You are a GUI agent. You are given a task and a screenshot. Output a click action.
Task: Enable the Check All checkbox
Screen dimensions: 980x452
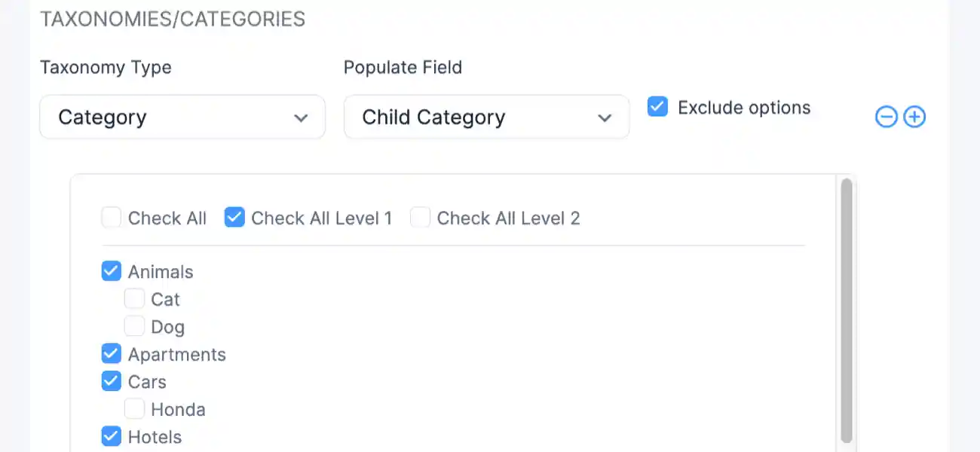tap(111, 217)
